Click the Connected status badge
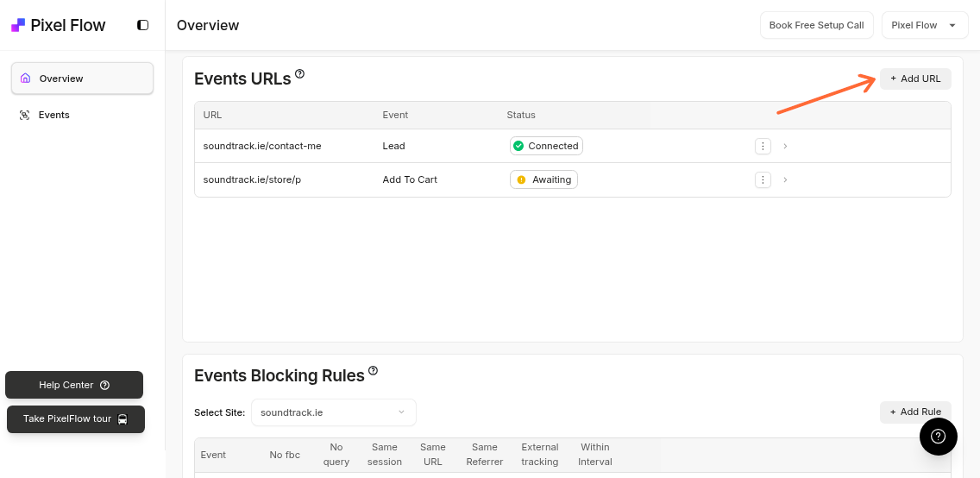The height and width of the screenshot is (478, 980). (x=546, y=146)
